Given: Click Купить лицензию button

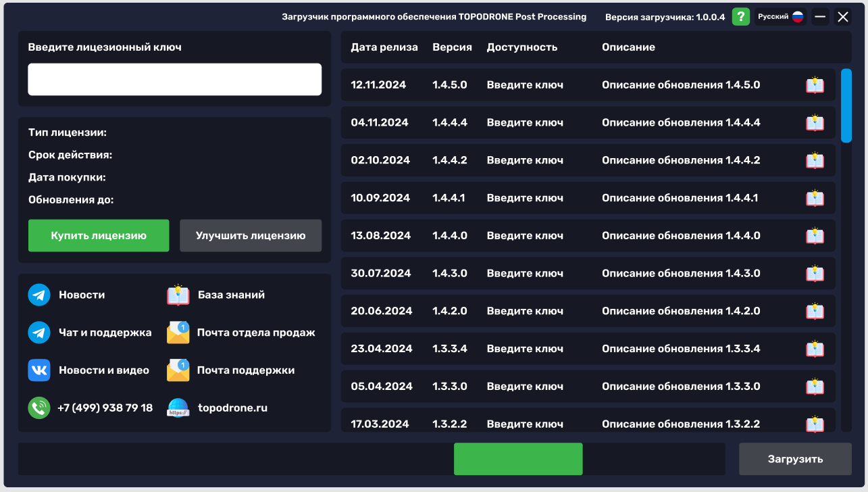Looking at the screenshot, I should (99, 236).
